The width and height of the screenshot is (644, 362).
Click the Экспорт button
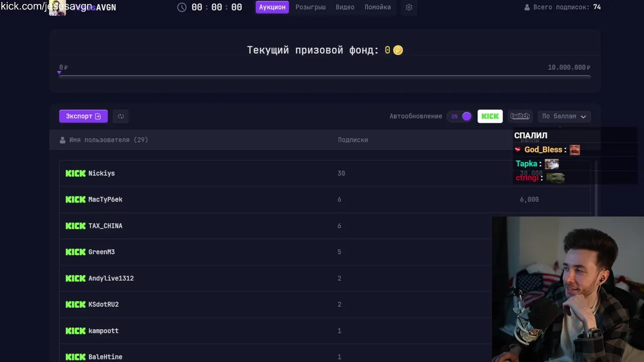[84, 116]
